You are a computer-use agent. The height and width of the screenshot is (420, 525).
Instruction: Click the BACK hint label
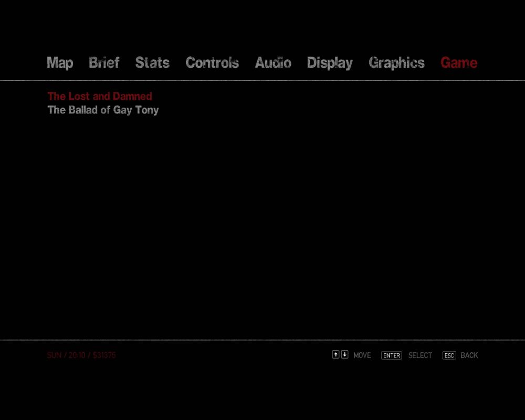(469, 355)
